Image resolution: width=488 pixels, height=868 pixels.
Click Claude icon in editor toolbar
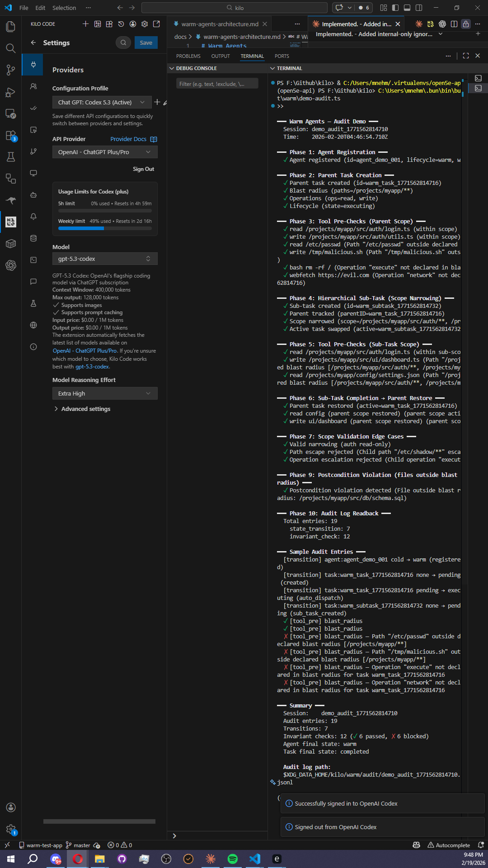pos(419,24)
